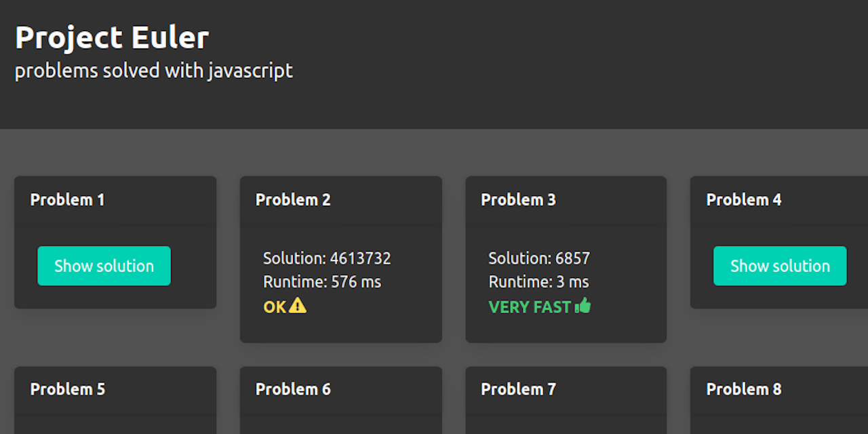Click the Solution: 6857 text

tap(539, 258)
